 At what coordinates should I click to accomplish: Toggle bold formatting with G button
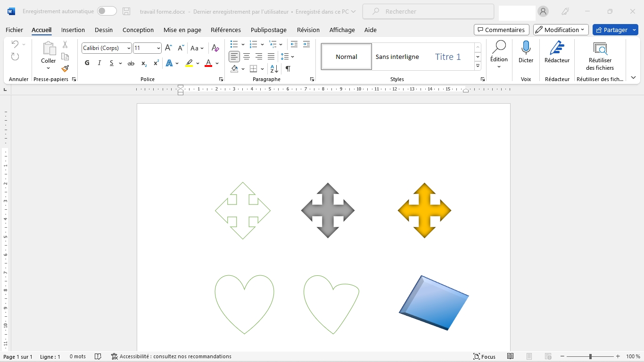[x=87, y=63]
